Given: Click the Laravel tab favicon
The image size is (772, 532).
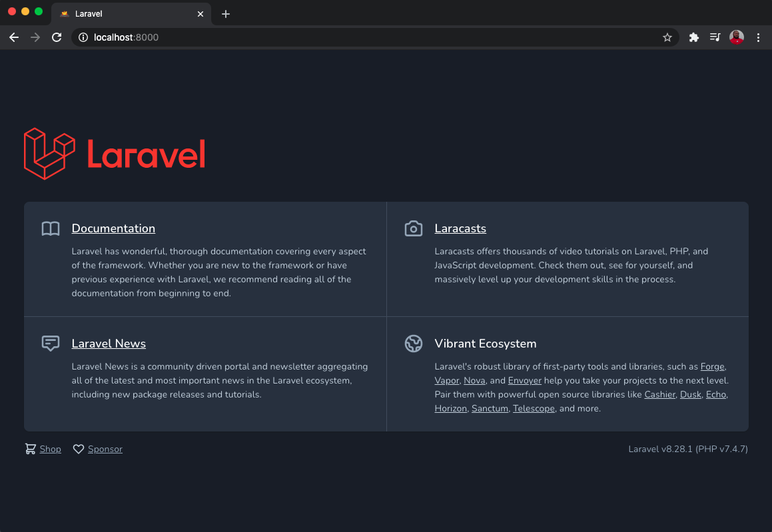Looking at the screenshot, I should [x=65, y=14].
